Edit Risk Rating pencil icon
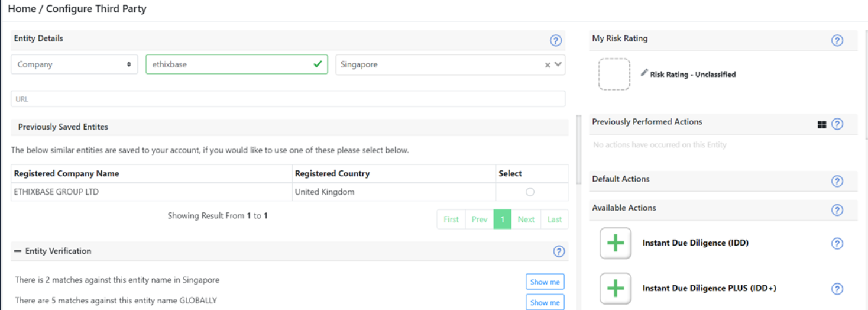 pos(644,73)
